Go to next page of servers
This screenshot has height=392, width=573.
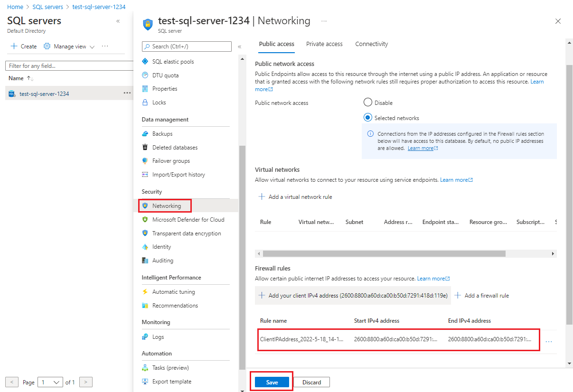(x=86, y=382)
